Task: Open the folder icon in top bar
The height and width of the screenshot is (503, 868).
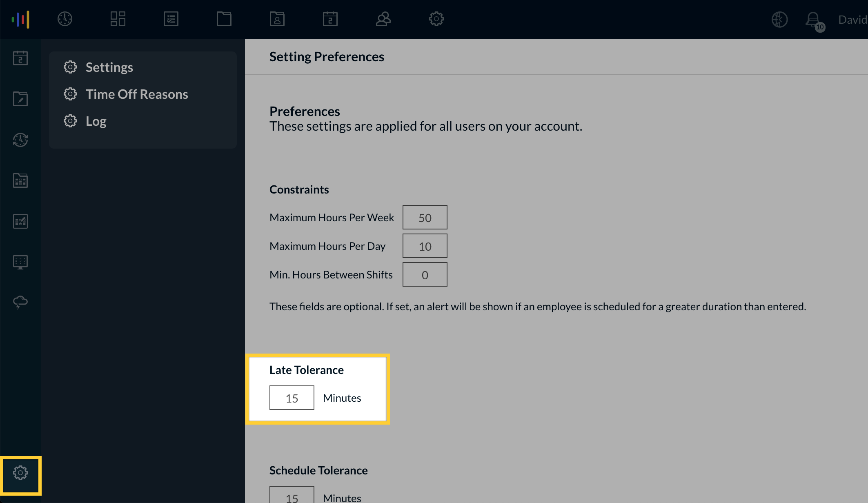Action: [224, 19]
